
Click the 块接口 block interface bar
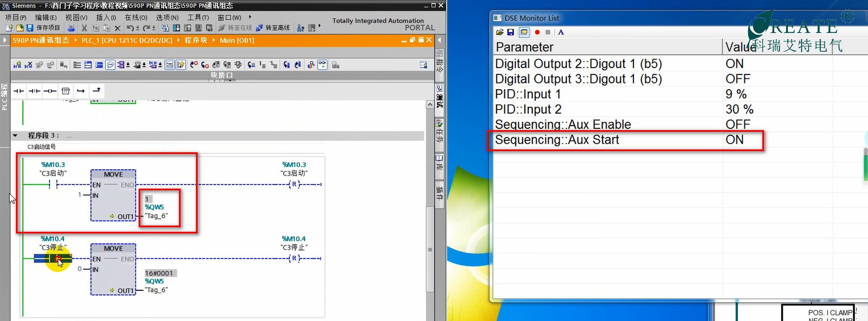pyautogui.click(x=222, y=75)
